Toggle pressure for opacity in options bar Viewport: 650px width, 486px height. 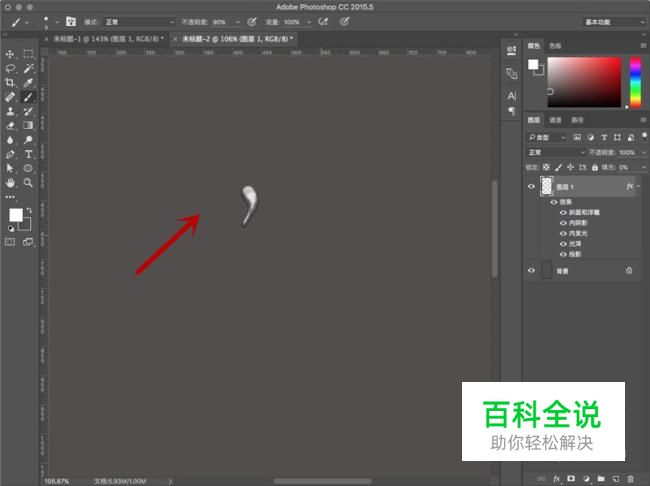pyautogui.click(x=252, y=22)
